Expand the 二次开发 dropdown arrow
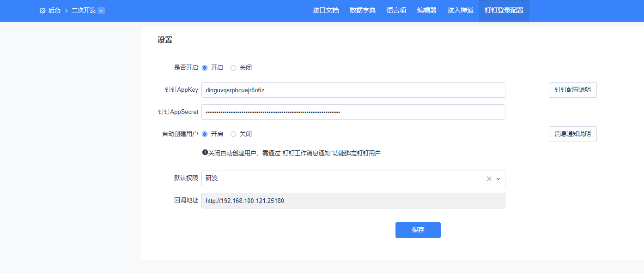 tap(101, 11)
